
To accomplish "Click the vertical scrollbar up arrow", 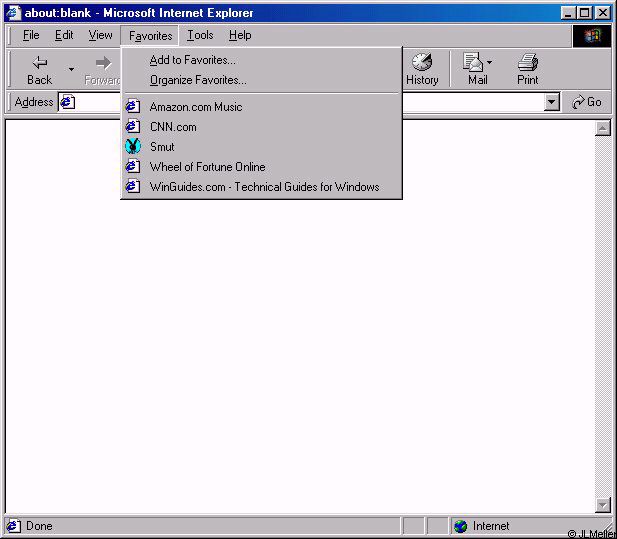I will (x=602, y=128).
